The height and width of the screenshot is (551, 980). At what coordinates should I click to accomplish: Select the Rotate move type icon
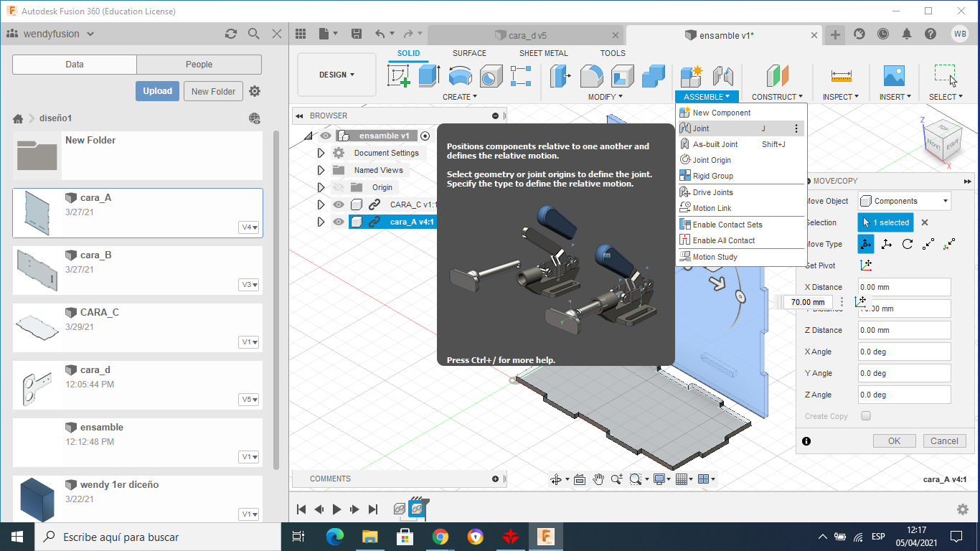[x=908, y=244]
